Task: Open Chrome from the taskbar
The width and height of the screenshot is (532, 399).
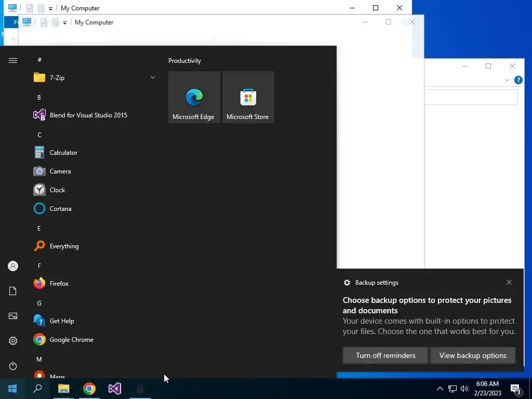Action: (x=89, y=389)
